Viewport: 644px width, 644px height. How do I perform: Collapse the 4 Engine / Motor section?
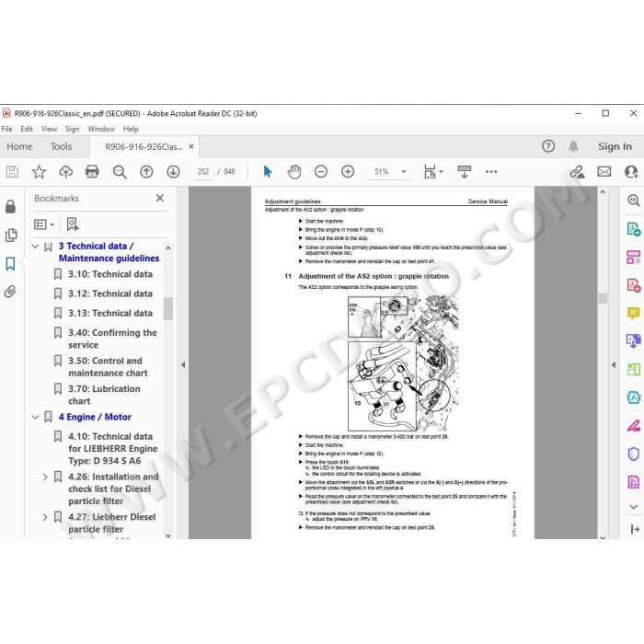tap(35, 417)
